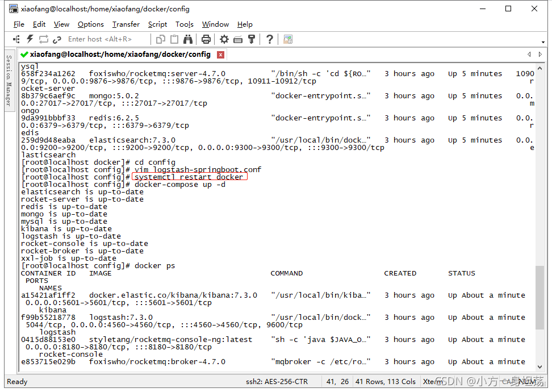The image size is (552, 392).
Task: Click the cursor position '41, 26' status entry
Action: (337, 381)
